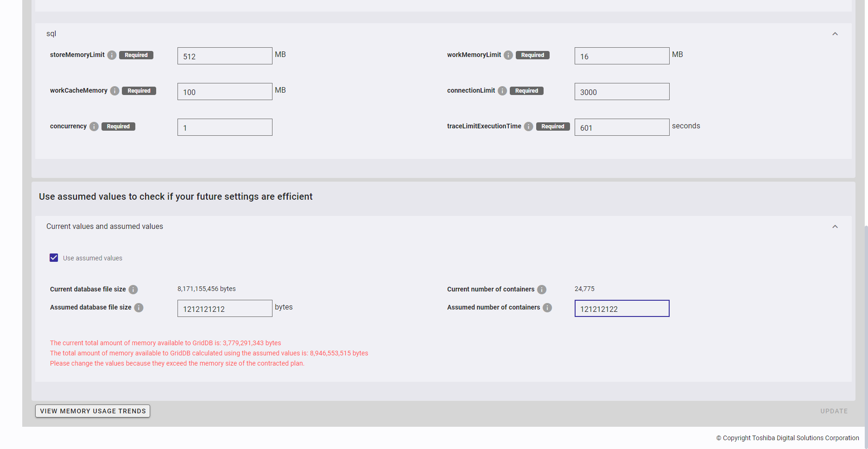
Task: Focus the storeMemoryLimit input field
Action: point(225,56)
